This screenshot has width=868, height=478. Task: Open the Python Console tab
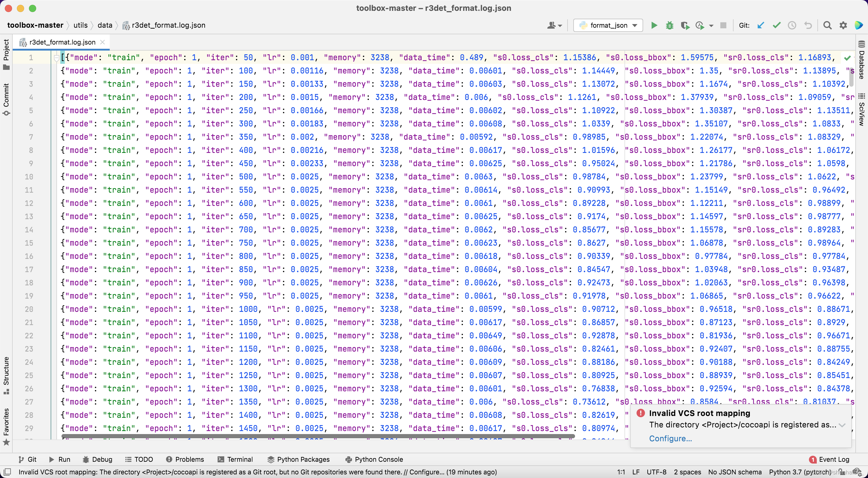(x=379, y=459)
